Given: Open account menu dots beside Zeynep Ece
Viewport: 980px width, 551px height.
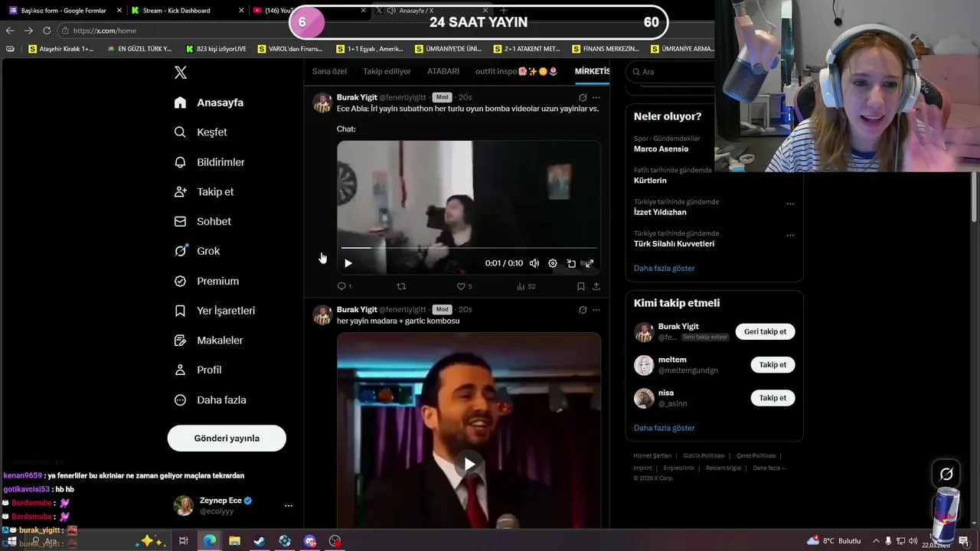Looking at the screenshot, I should tap(289, 506).
